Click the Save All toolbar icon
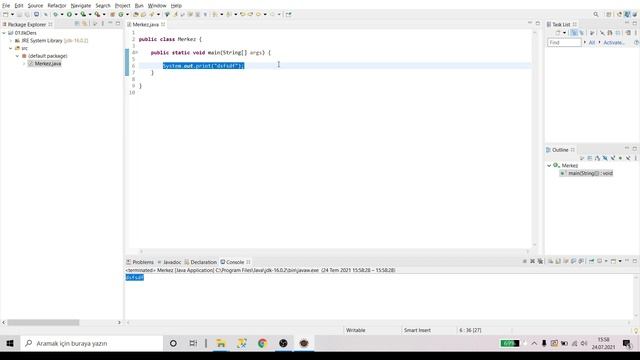 point(27,14)
